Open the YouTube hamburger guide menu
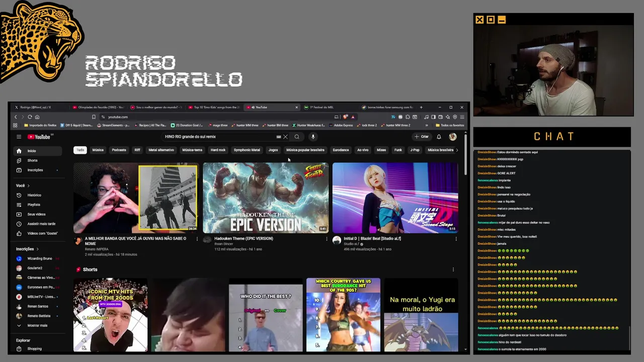 (19, 137)
